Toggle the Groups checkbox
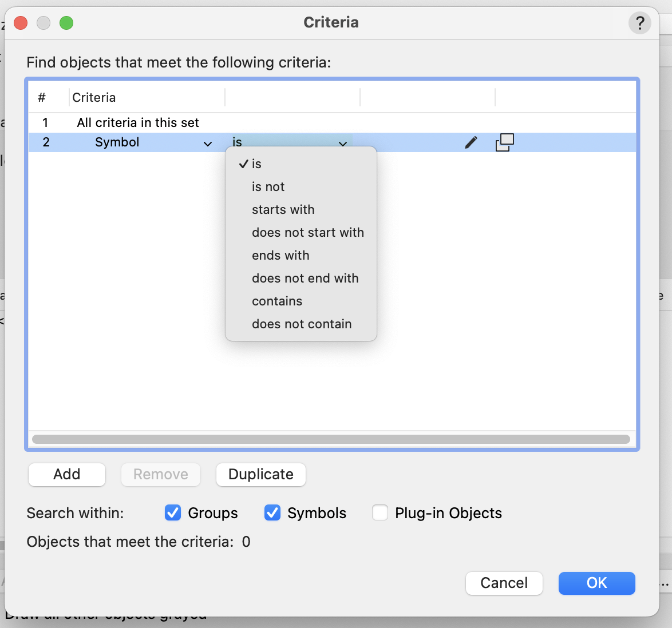Viewport: 672px width, 628px height. [173, 512]
